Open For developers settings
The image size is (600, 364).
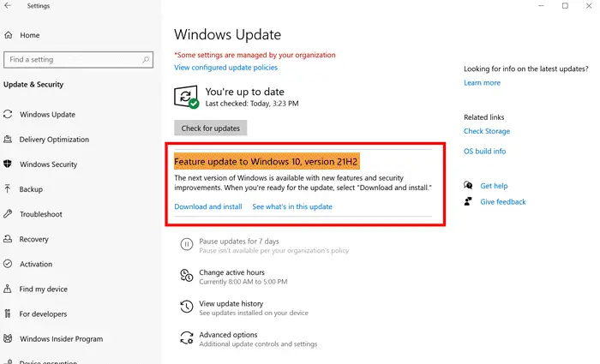point(43,314)
